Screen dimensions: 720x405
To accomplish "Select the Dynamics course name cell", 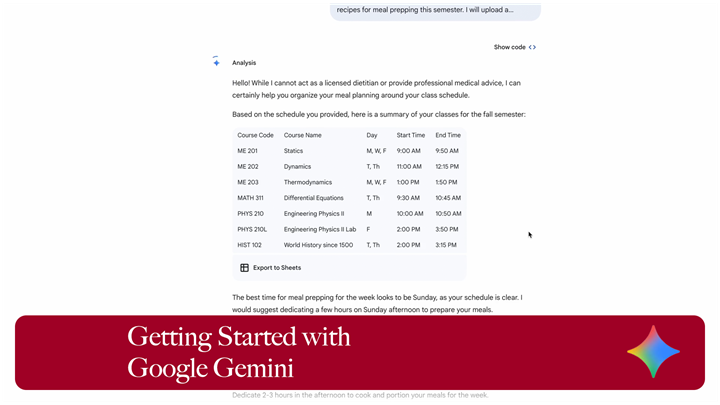I will point(297,167).
